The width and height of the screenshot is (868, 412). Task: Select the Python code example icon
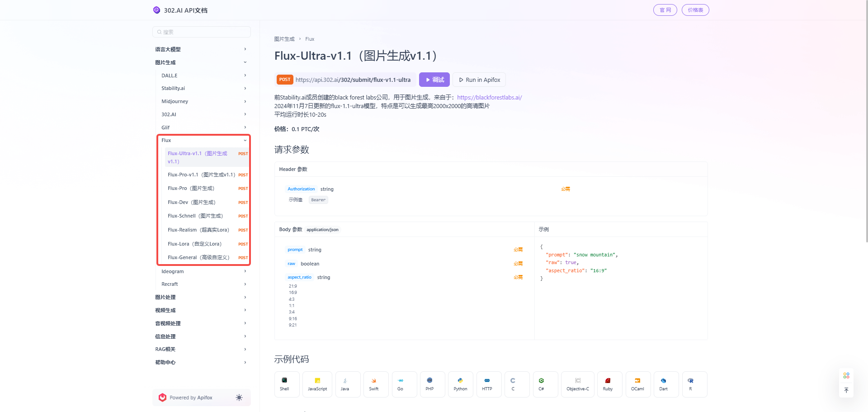(x=460, y=380)
